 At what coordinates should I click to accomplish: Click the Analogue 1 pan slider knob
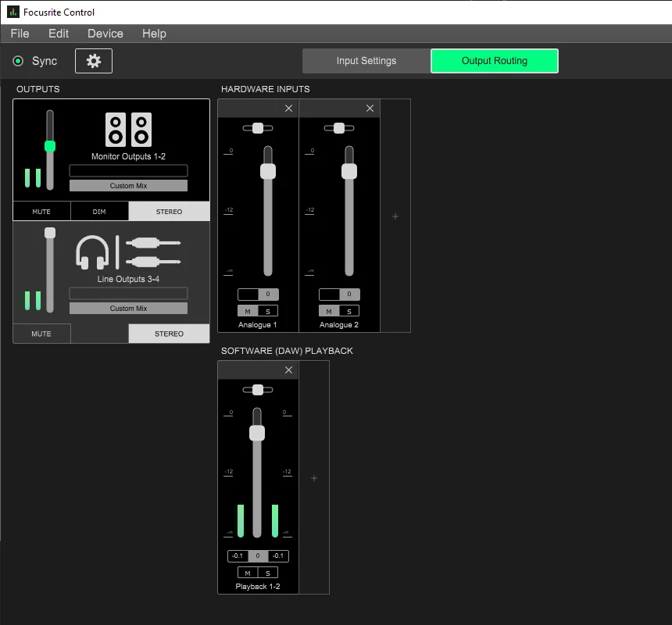click(258, 128)
